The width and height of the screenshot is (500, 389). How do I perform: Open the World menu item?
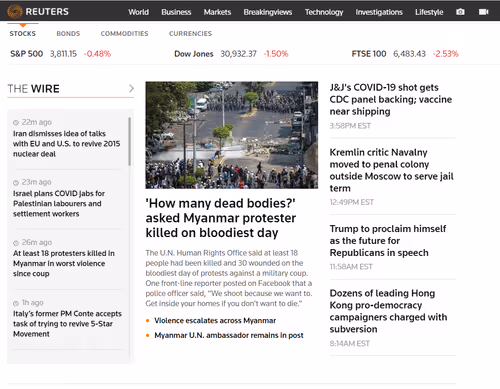[138, 12]
